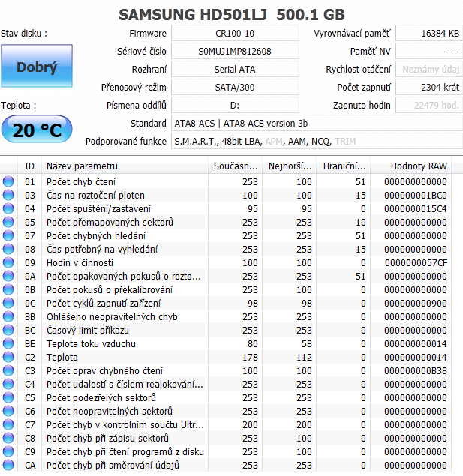The width and height of the screenshot is (463, 476).
Task: Select the row Počet chyb čtení
Action: tap(226, 181)
